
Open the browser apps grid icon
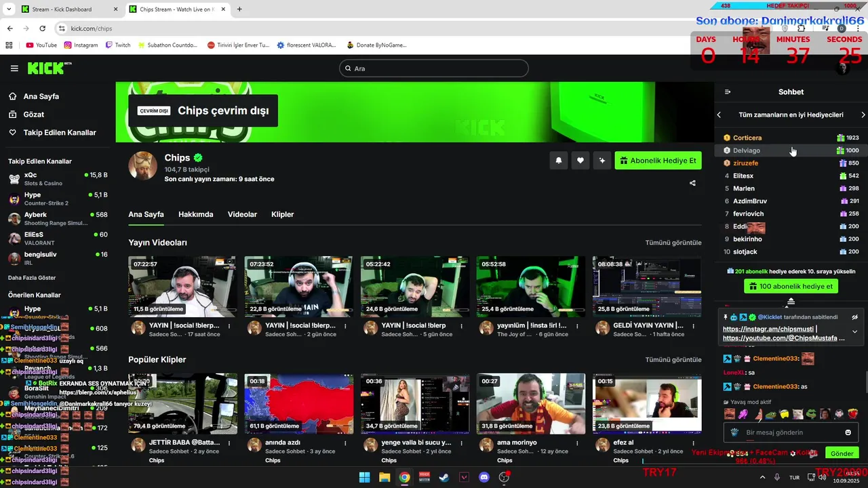click(x=9, y=45)
